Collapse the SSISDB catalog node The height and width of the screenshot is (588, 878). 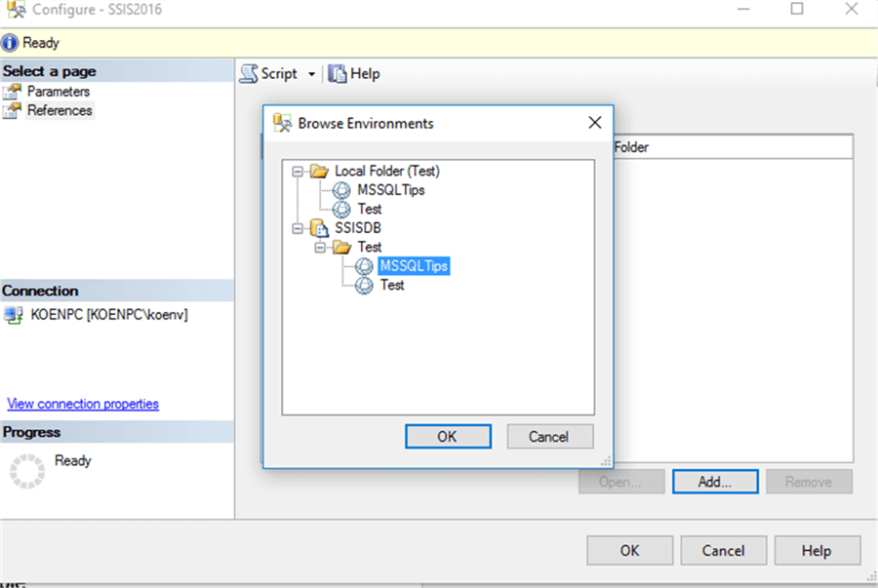[298, 228]
